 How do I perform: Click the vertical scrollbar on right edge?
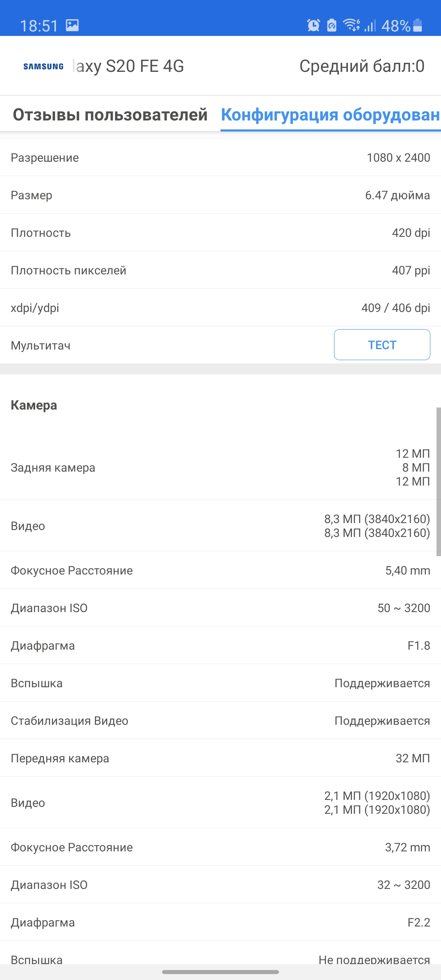click(x=438, y=482)
